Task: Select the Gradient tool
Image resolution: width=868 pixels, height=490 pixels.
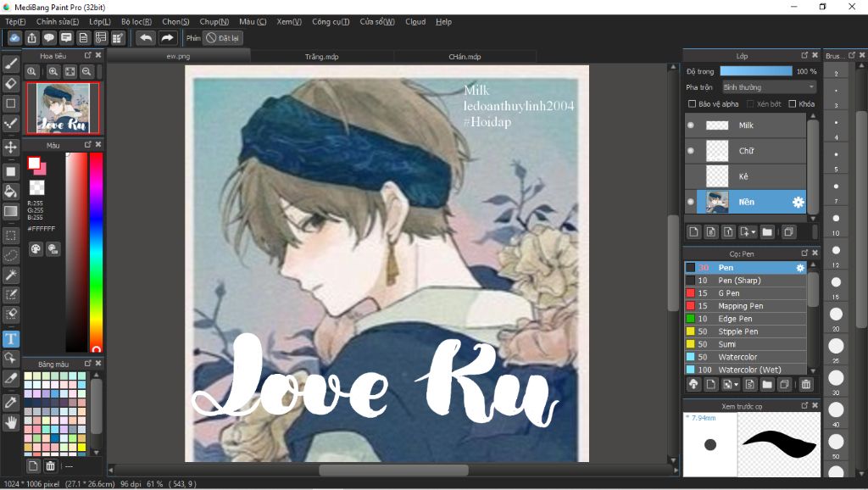Action: click(10, 211)
